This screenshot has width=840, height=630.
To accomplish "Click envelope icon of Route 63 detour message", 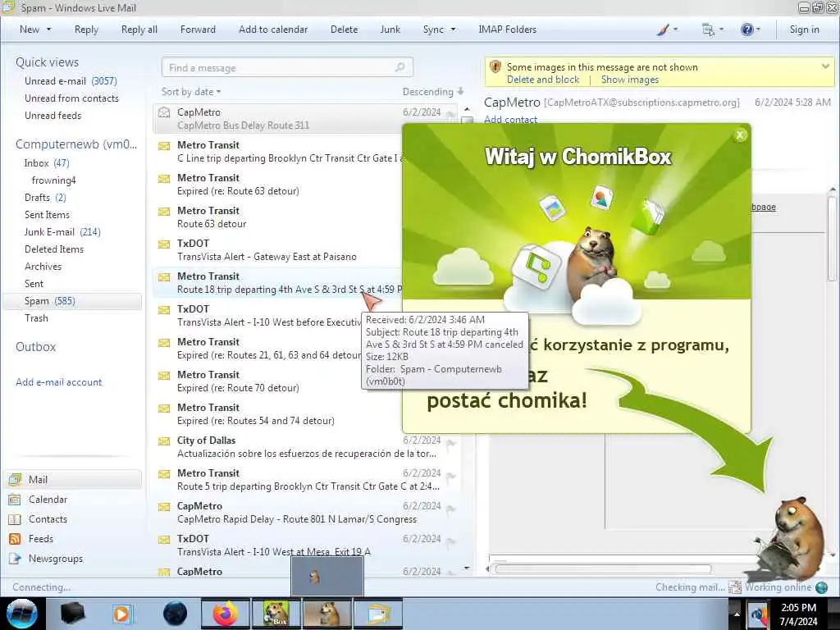I will click(164, 212).
